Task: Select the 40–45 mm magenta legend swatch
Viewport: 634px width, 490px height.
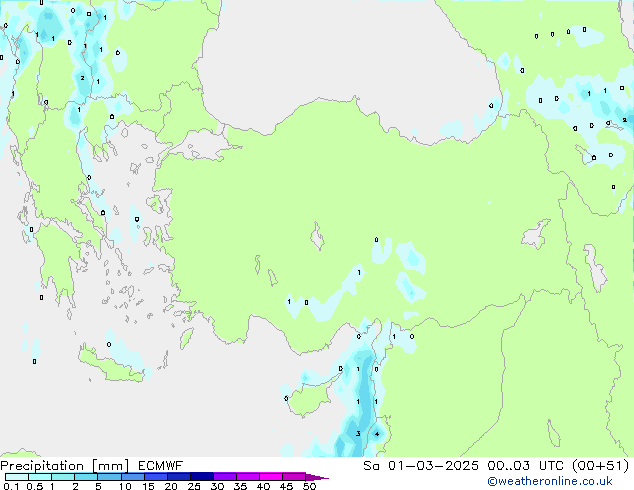Action: 271,477
